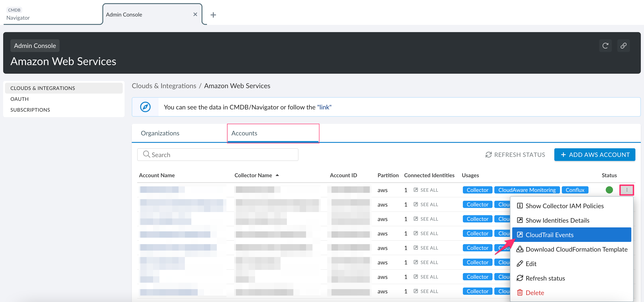Click inside the Search input field
The height and width of the screenshot is (302, 644).
coord(218,154)
